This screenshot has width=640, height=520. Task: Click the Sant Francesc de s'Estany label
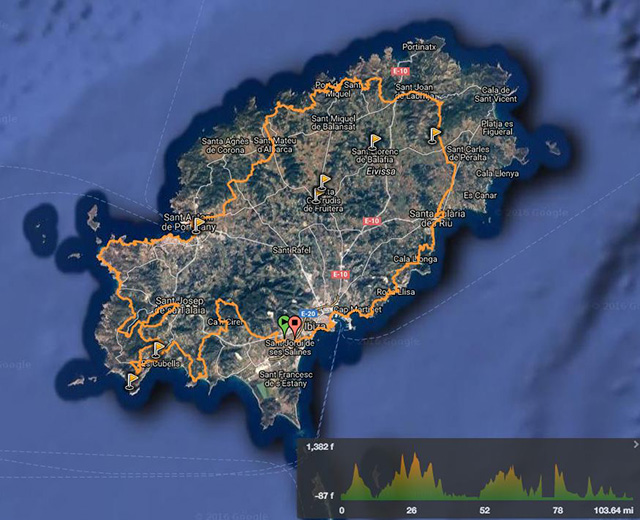point(286,379)
